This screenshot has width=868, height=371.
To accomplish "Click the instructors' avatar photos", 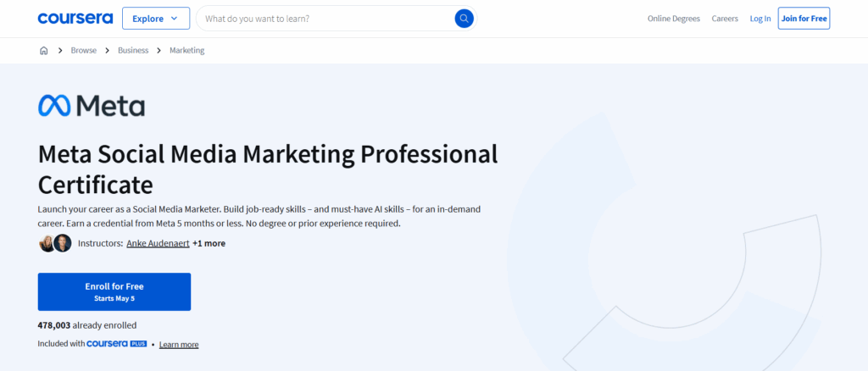I will click(x=55, y=243).
